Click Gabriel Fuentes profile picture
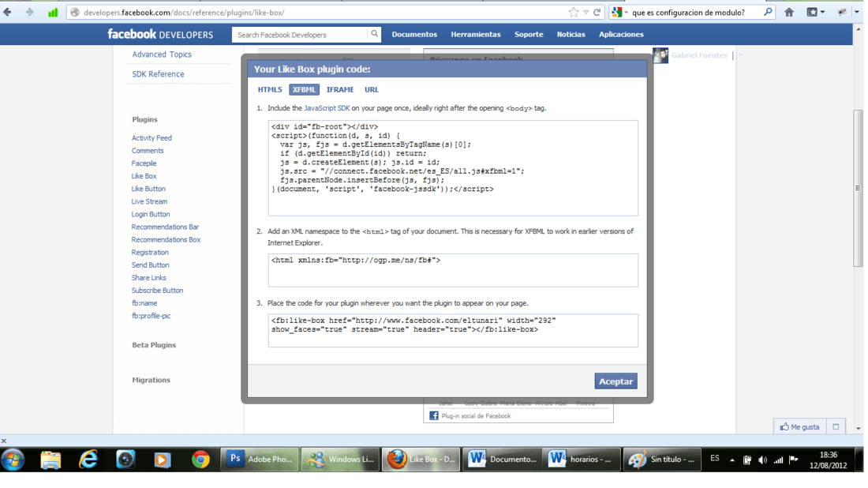This screenshot has height=488, width=868. pyautogui.click(x=660, y=55)
